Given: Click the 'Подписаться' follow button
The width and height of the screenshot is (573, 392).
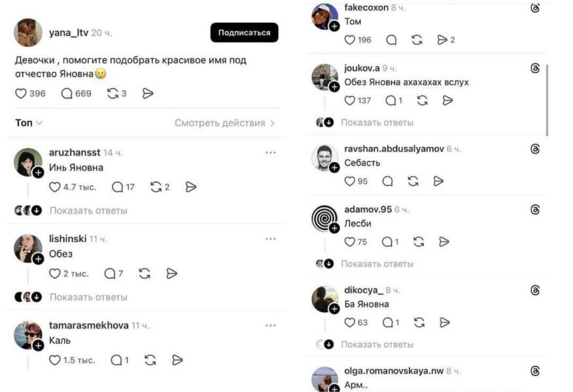Looking at the screenshot, I should click(244, 33).
